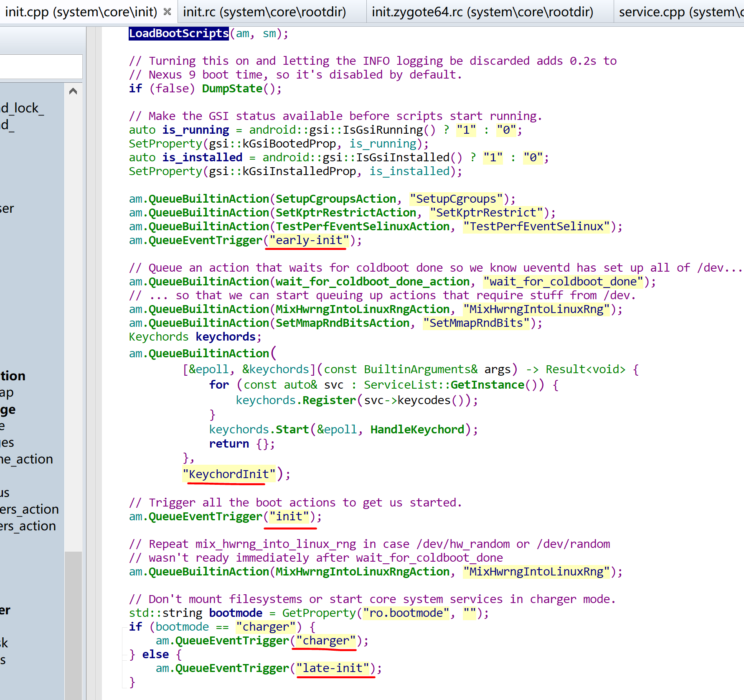The image size is (744, 700).
Task: Select the is_installed variable declaration
Action: coord(202,158)
